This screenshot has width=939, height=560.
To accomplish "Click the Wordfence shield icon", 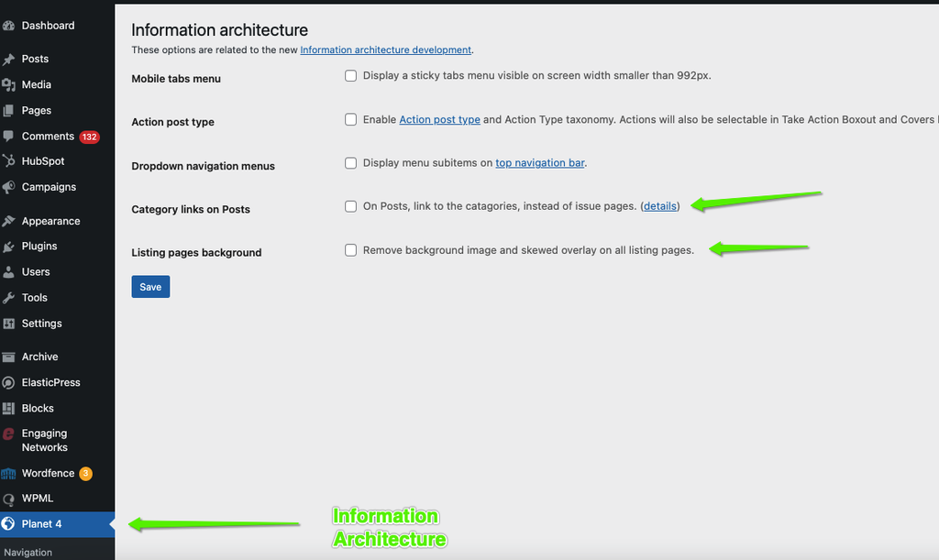I will pyautogui.click(x=8, y=474).
